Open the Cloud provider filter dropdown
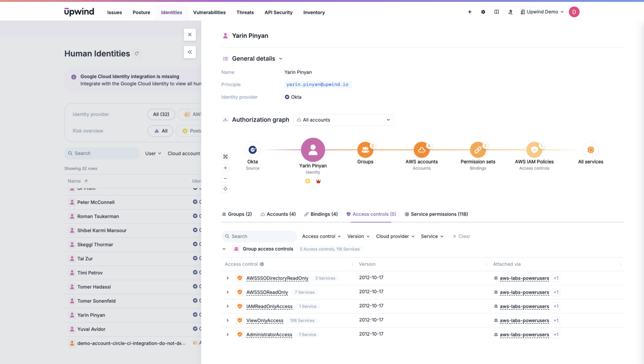Viewport: 644px width, 364px height. pyautogui.click(x=394, y=236)
